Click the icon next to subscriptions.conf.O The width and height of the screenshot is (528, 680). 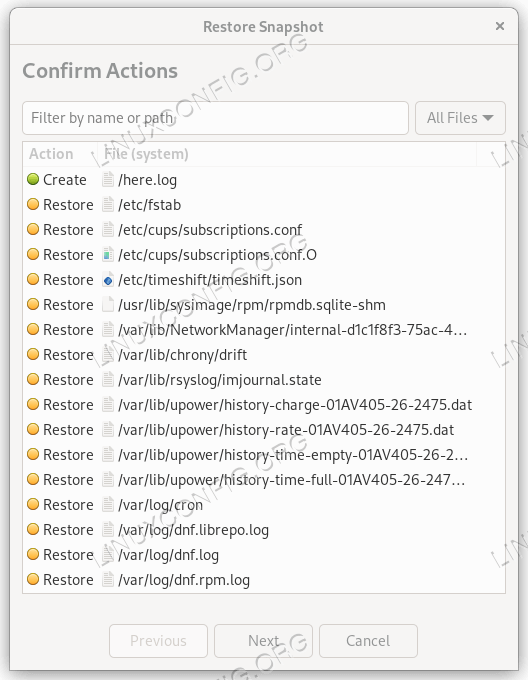pos(108,255)
